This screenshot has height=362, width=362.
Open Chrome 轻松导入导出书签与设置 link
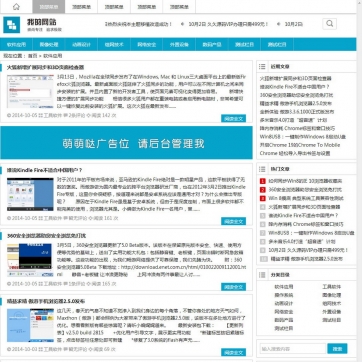[x=295, y=153]
